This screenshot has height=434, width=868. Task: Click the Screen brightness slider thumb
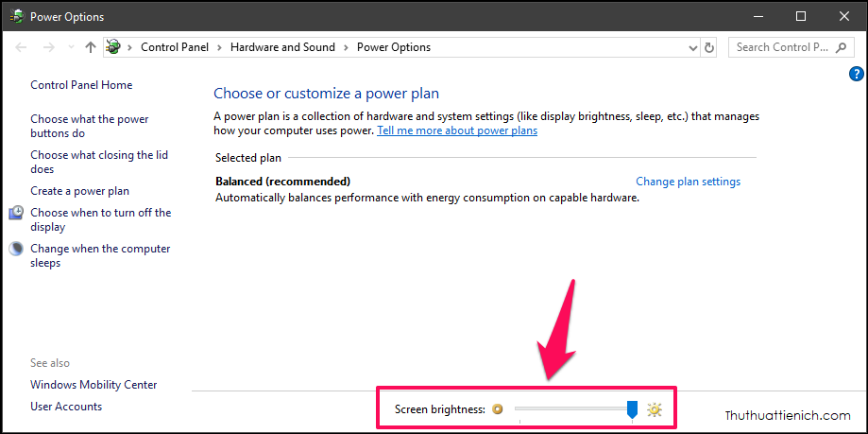pos(632,409)
